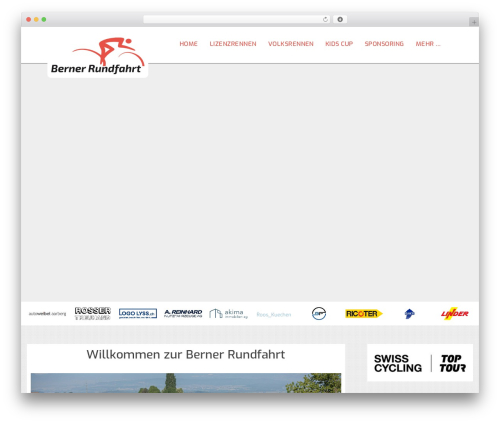Click the Willkommen zur Berner Rundfahrt heading
Image resolution: width=500 pixels, height=423 pixels.
(x=186, y=354)
